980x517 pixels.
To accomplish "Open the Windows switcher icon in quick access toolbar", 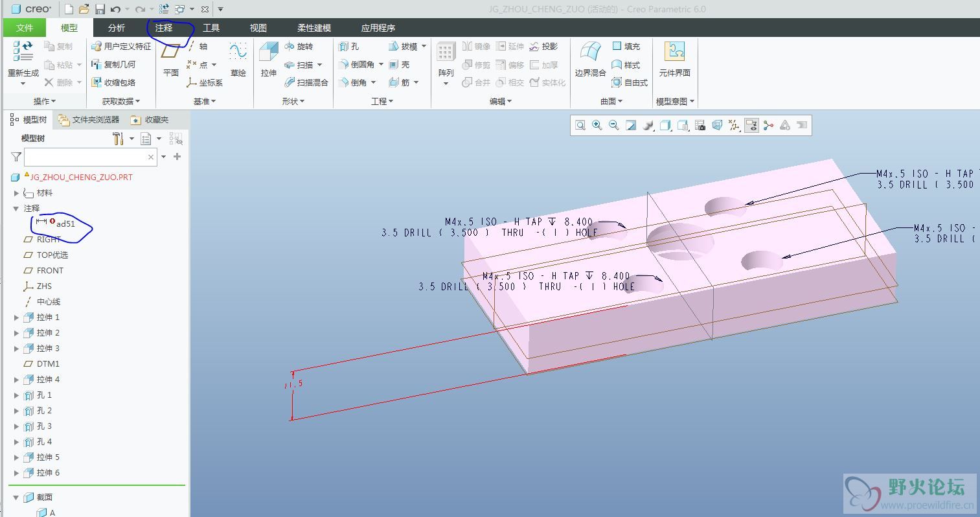I will click(x=179, y=9).
